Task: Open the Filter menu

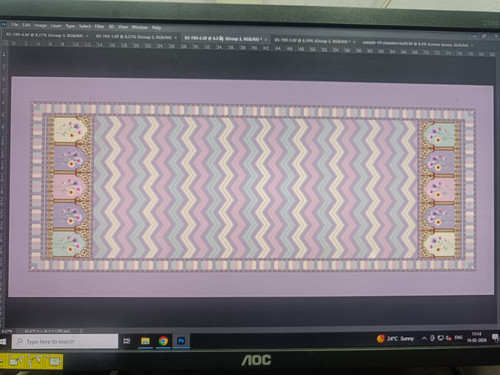Action: pyautogui.click(x=99, y=26)
